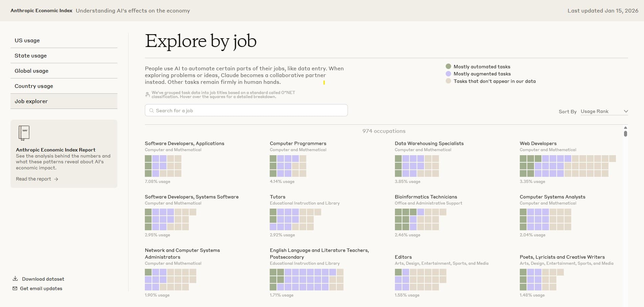Open the US usage section

click(64, 40)
